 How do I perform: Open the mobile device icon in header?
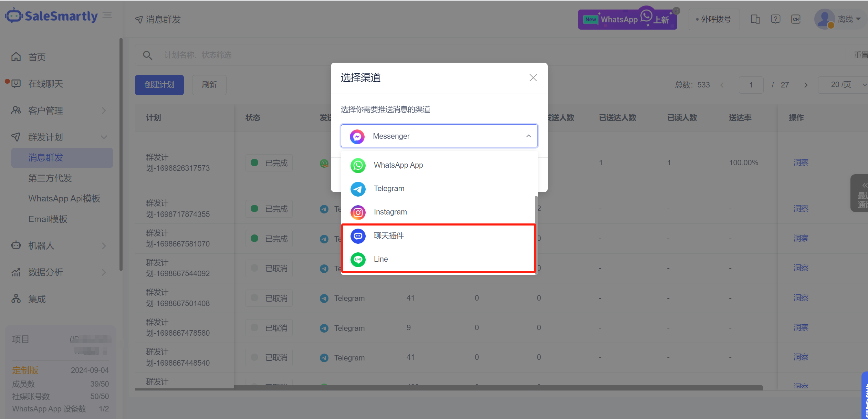(x=755, y=19)
